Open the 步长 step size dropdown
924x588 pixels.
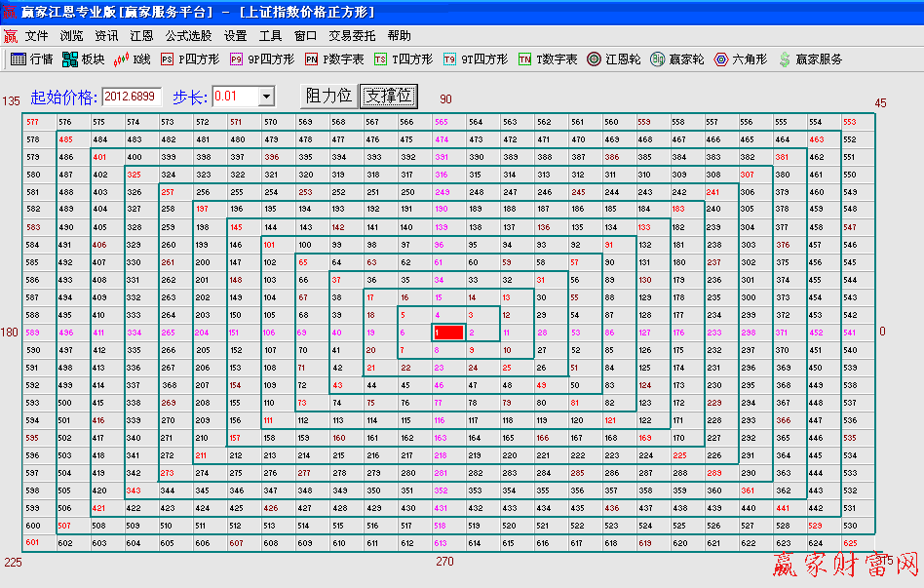[269, 96]
